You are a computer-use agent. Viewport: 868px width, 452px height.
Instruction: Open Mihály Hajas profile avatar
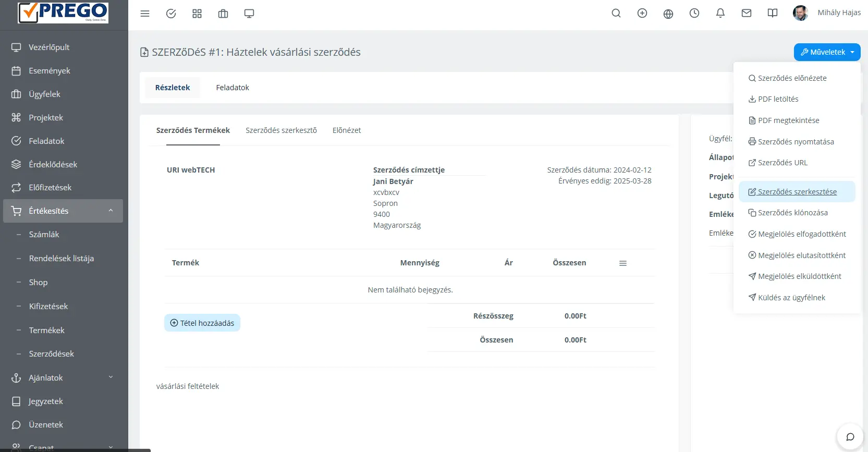coord(800,13)
